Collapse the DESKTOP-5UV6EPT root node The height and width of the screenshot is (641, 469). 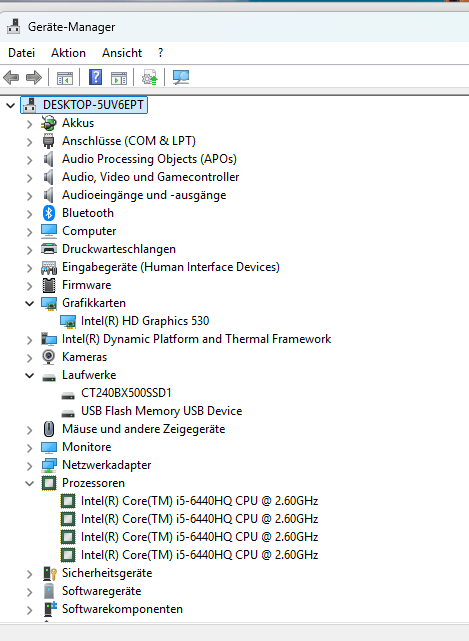(x=11, y=105)
